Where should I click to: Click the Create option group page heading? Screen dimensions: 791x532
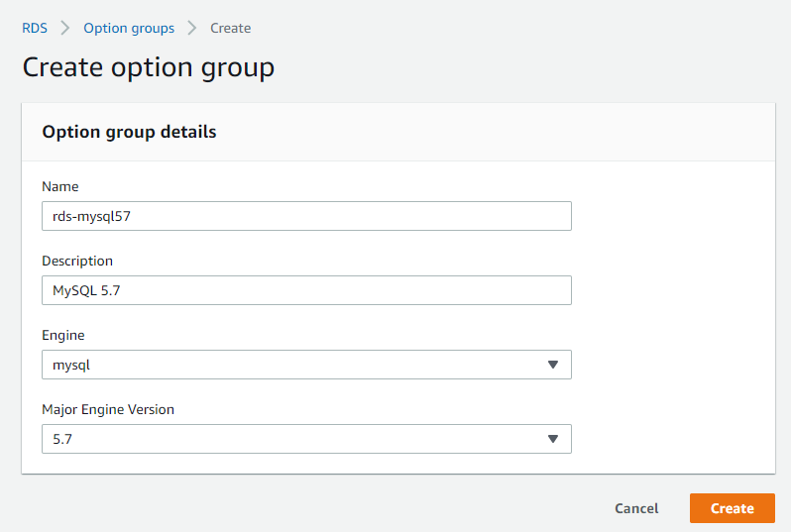[x=149, y=67]
